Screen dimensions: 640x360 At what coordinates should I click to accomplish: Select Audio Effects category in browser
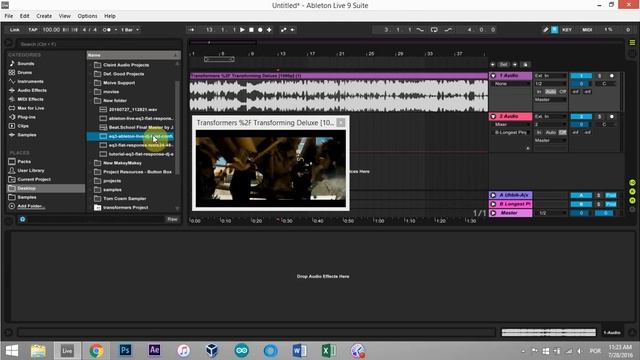pos(32,90)
